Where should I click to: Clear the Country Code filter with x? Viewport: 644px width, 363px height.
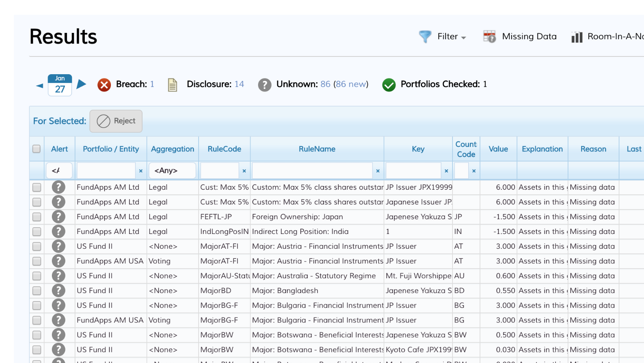coord(474,171)
